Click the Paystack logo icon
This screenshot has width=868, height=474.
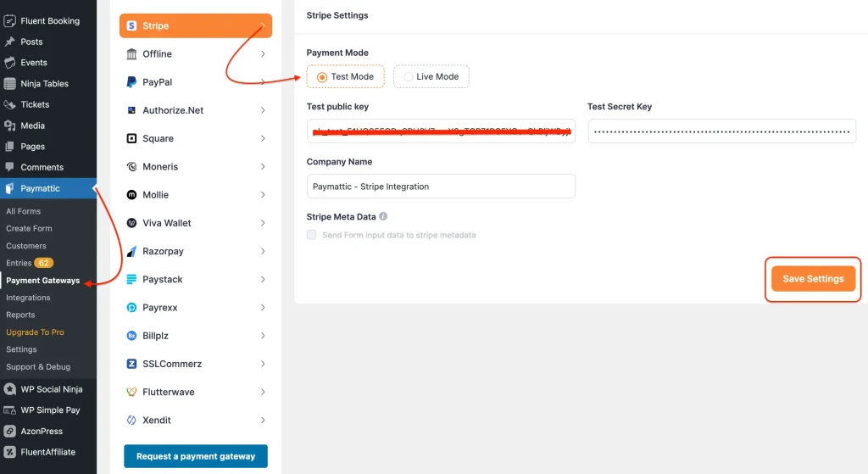(131, 279)
